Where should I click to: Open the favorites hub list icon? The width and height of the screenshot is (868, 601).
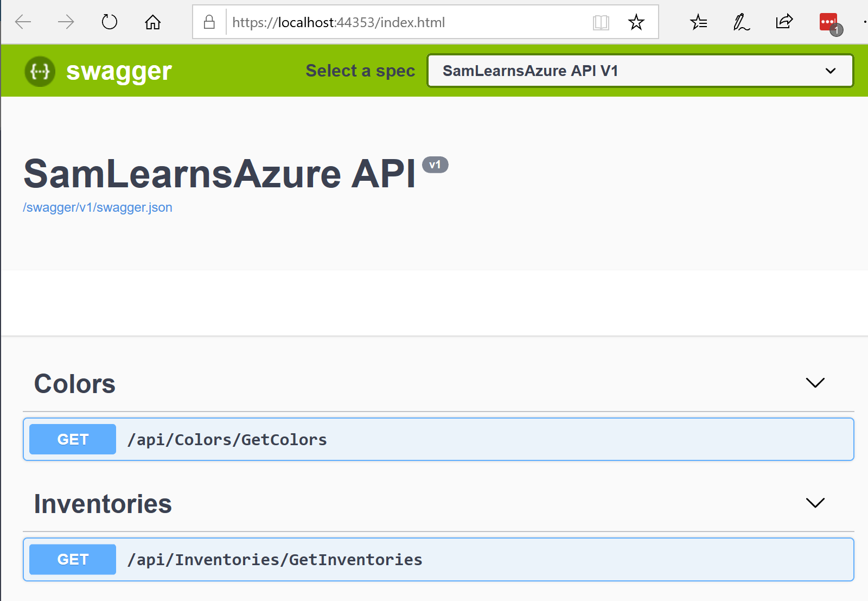[x=698, y=22]
